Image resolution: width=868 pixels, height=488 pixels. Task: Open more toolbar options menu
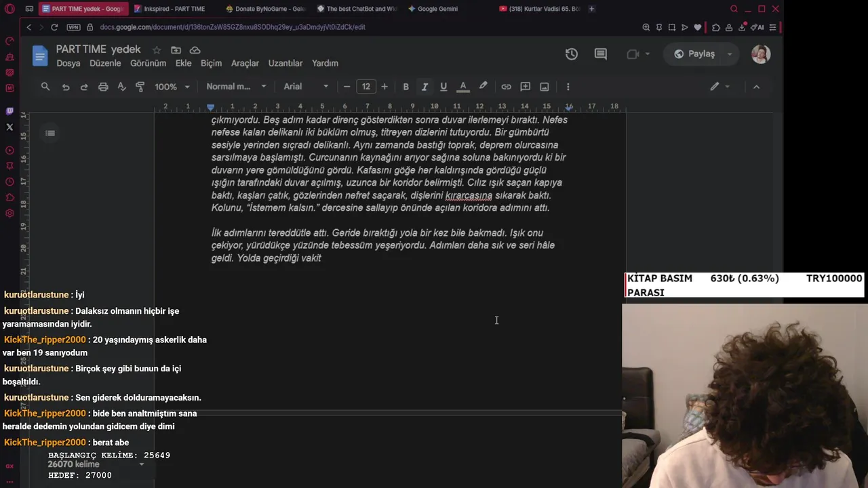(568, 87)
